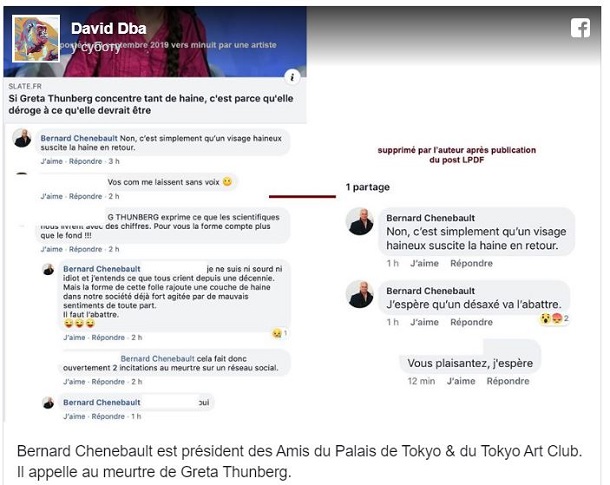Click J'aime under 'Vous plaisantez, j'espère'
610x485 pixels.
tap(461, 381)
